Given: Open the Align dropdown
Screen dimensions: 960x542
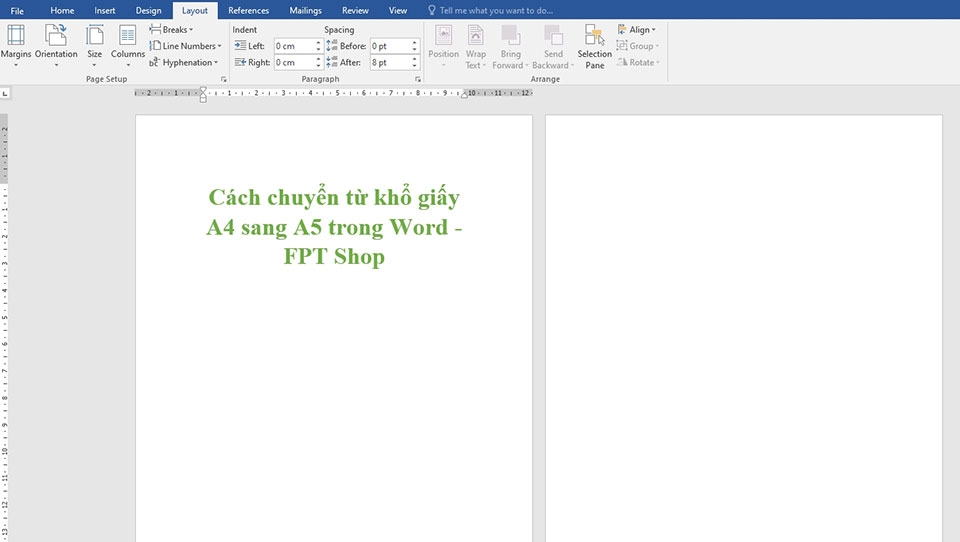Looking at the screenshot, I should 637,29.
